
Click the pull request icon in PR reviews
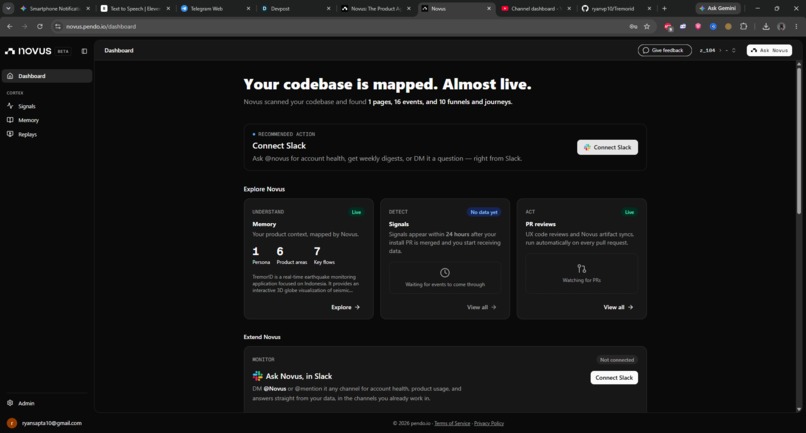click(x=581, y=268)
